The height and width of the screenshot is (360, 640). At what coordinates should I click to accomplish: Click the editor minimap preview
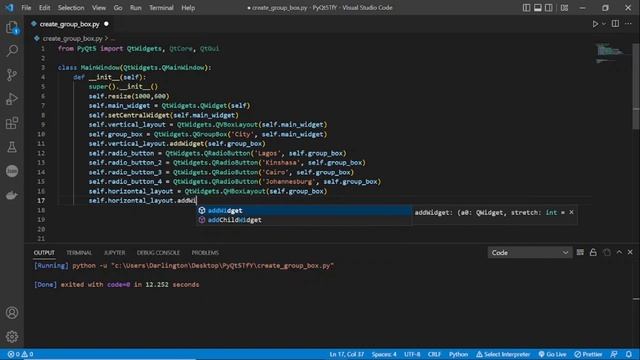(610, 53)
